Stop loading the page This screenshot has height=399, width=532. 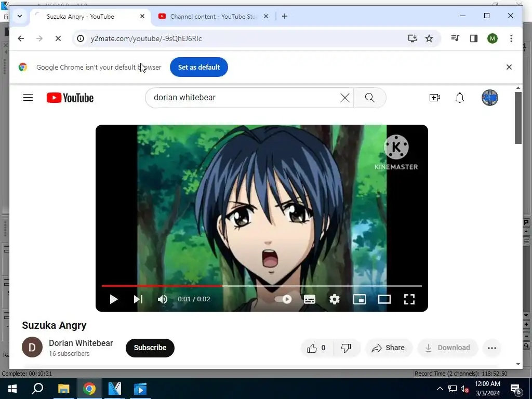tap(58, 38)
